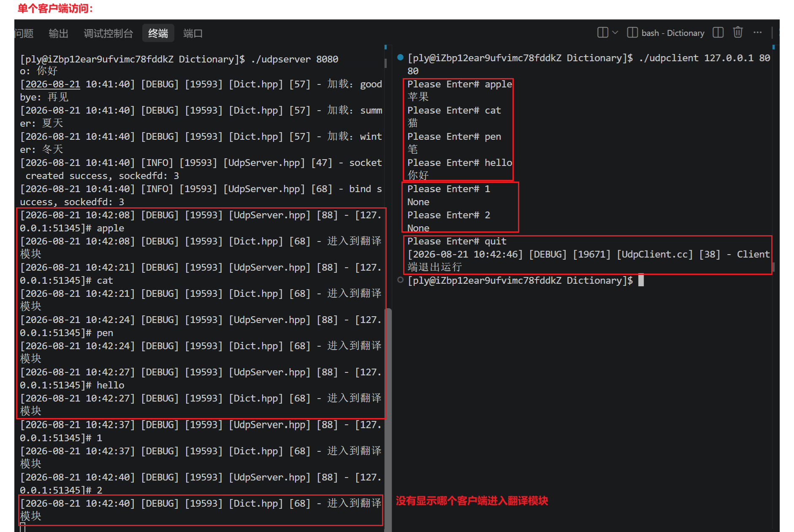Click 'Please Enter# apple' line
Viewport: 794px width, 532px height.
point(460,84)
